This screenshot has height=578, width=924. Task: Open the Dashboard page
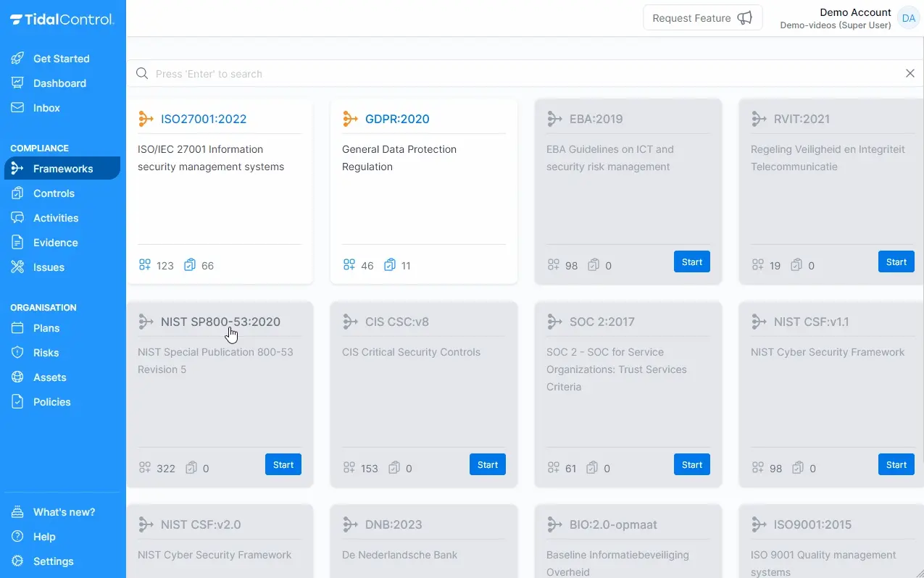[x=59, y=83]
